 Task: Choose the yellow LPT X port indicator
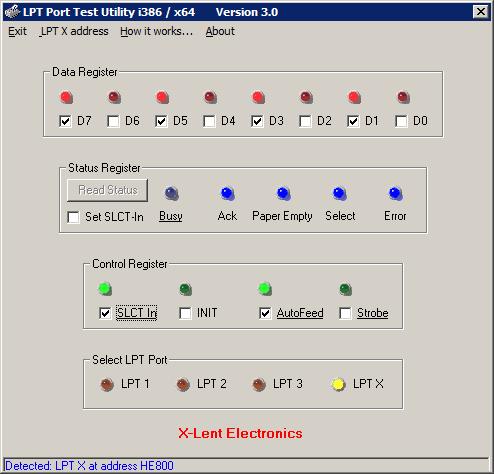click(x=338, y=384)
